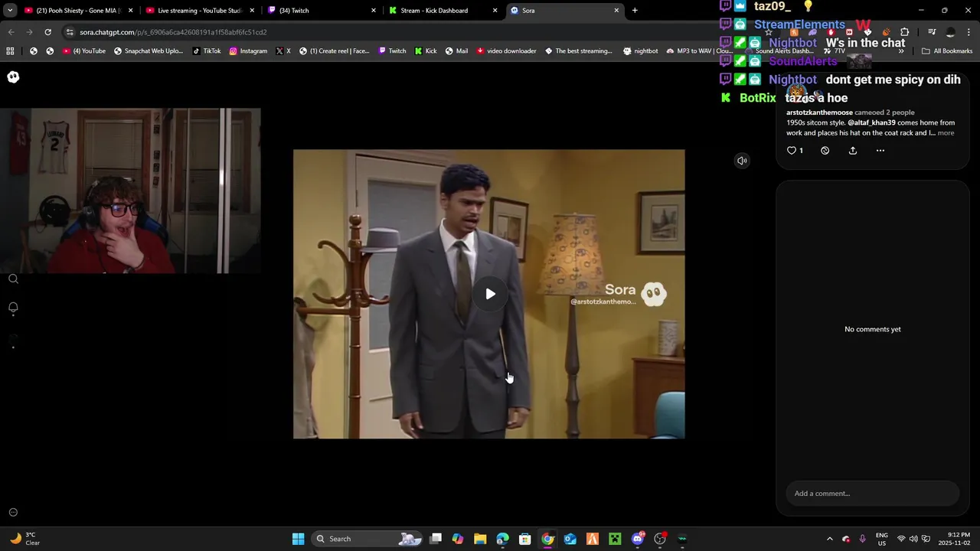Open the taskbar microphone tray icon
Image resolution: width=980 pixels, height=551 pixels.
click(863, 539)
